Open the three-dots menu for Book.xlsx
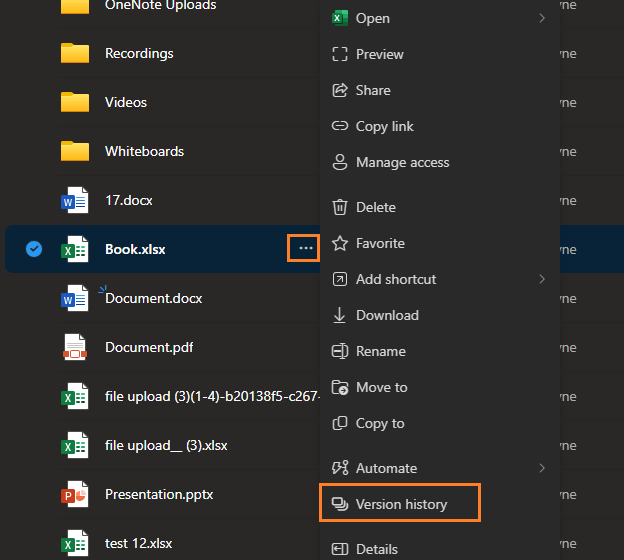624x560 pixels. click(x=305, y=248)
